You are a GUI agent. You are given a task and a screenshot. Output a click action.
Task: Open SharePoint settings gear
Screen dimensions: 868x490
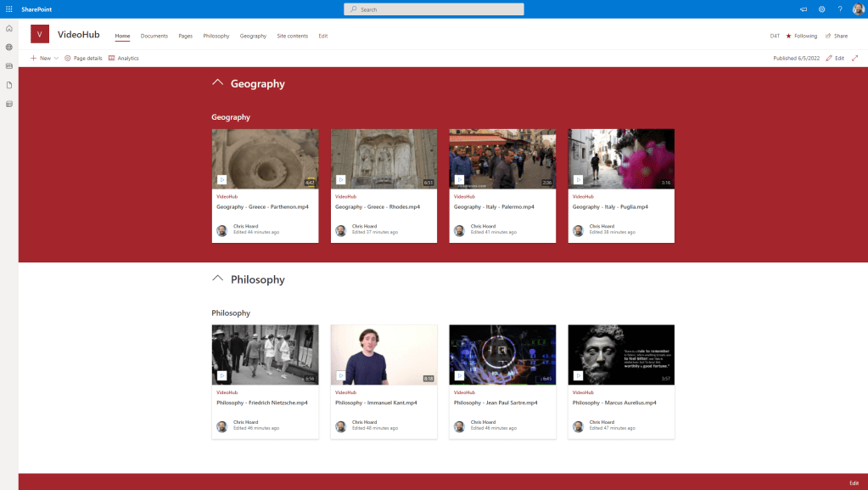(821, 9)
